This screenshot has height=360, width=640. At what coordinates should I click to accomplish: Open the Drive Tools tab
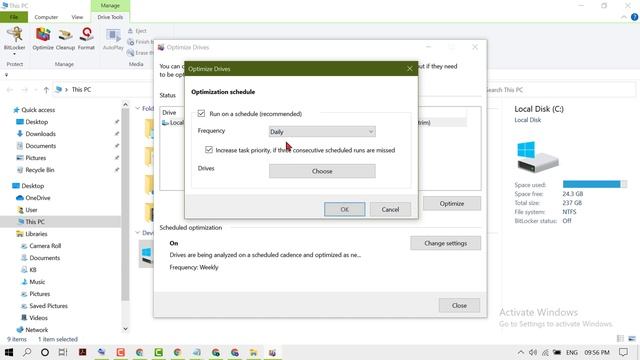point(110,17)
